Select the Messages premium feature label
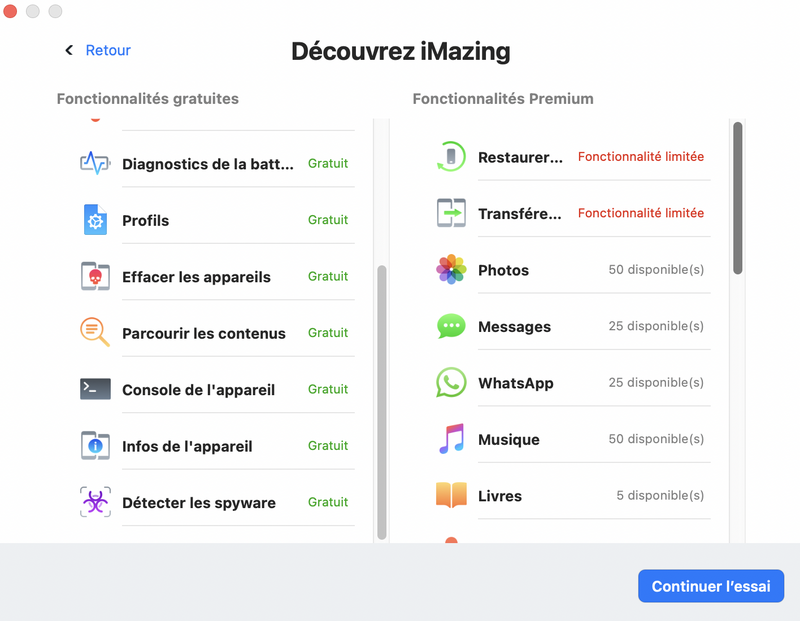 tap(514, 327)
